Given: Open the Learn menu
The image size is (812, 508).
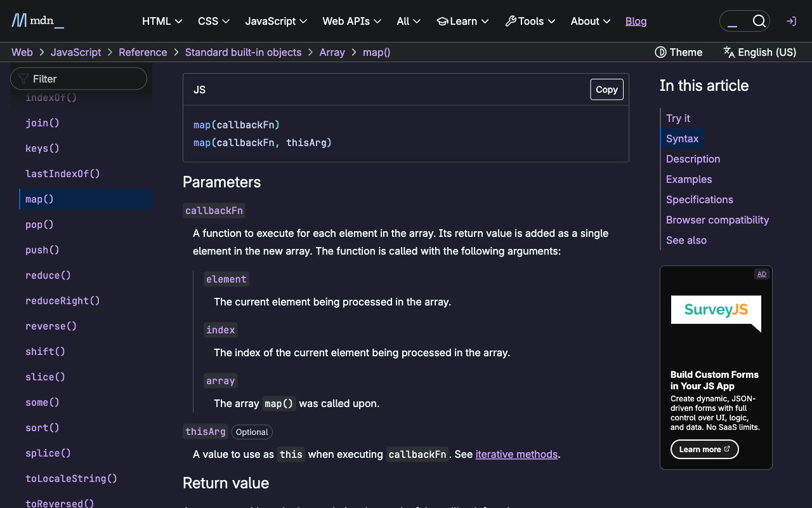Looking at the screenshot, I should (x=463, y=21).
